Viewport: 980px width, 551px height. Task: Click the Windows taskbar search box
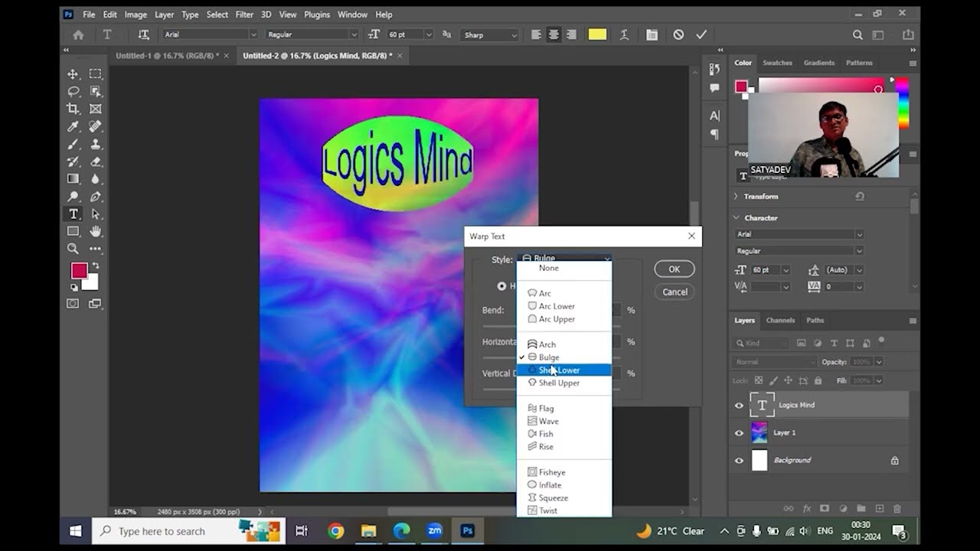(x=188, y=531)
